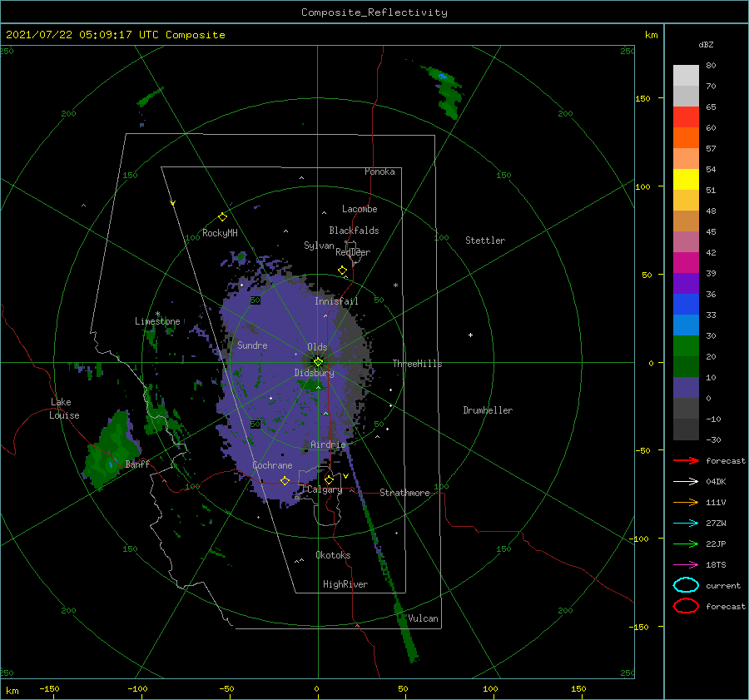Click the Calgary city label
The width and height of the screenshot is (749, 700).
coord(325,489)
